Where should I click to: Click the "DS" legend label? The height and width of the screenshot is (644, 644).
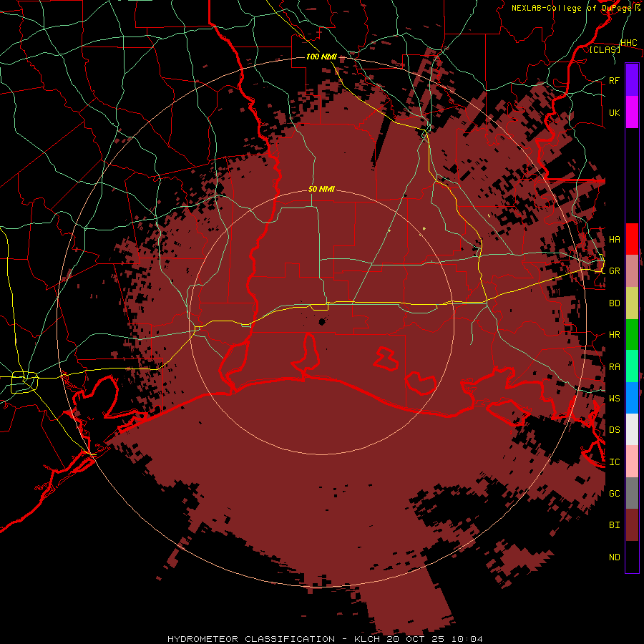tap(614, 430)
